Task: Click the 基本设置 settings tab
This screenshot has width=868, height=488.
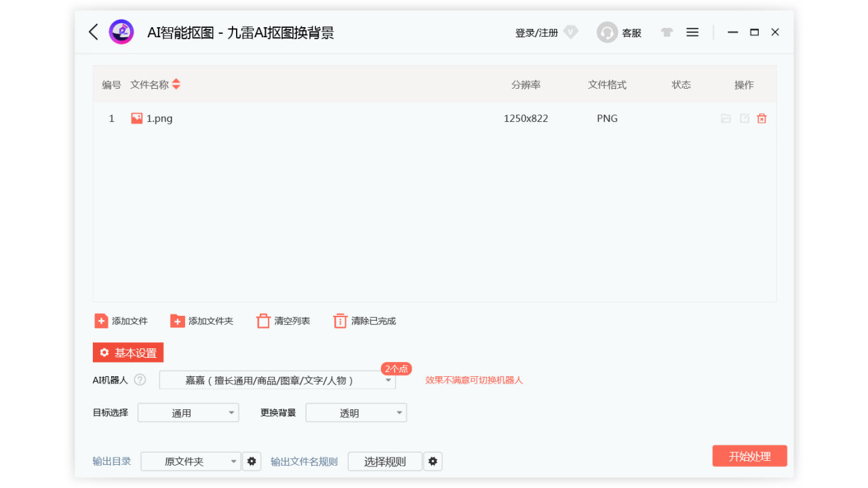Action: click(x=128, y=352)
